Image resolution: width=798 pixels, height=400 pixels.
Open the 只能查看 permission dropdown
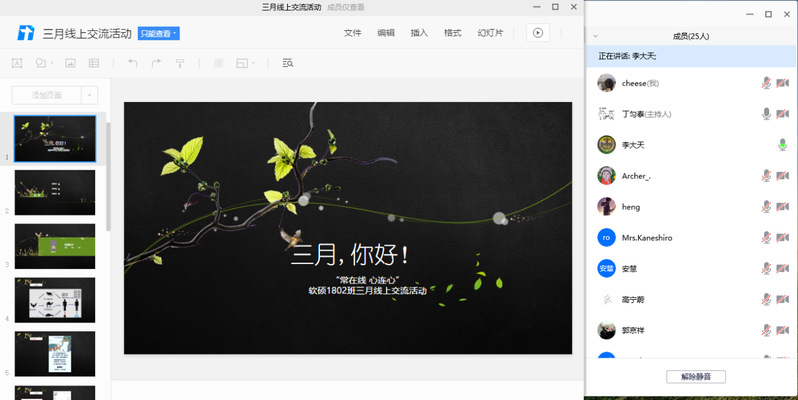point(159,33)
